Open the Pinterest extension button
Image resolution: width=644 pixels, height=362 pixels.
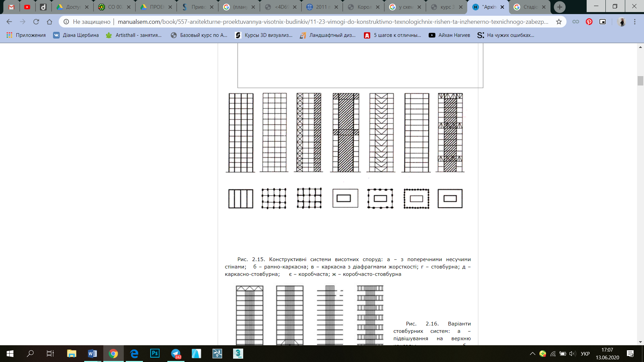[589, 22]
